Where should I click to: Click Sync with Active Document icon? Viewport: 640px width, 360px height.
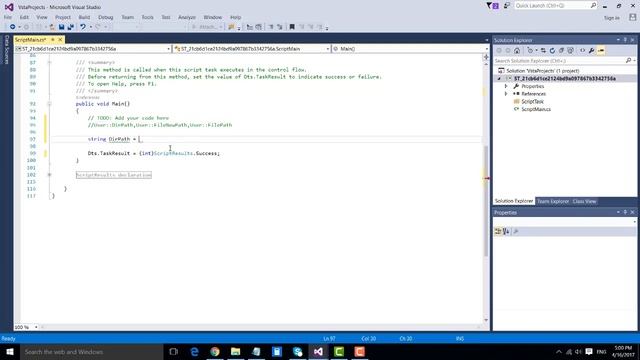[543, 51]
